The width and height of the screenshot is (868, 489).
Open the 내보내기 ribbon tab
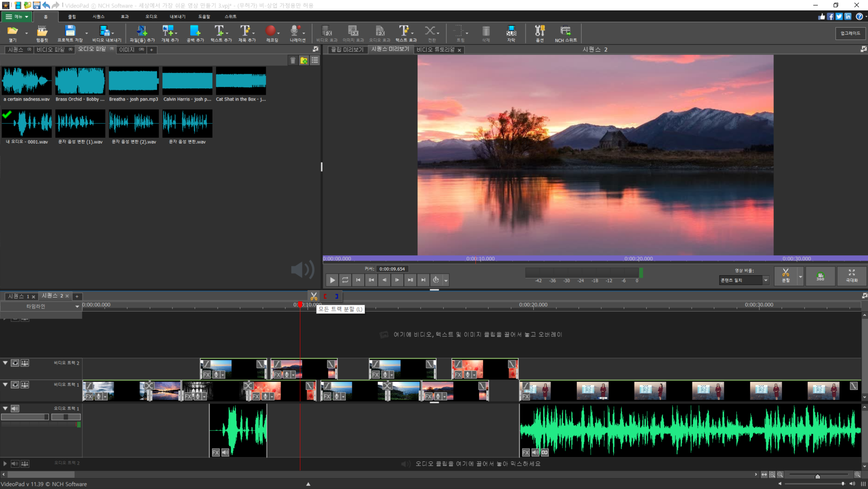[x=178, y=17]
